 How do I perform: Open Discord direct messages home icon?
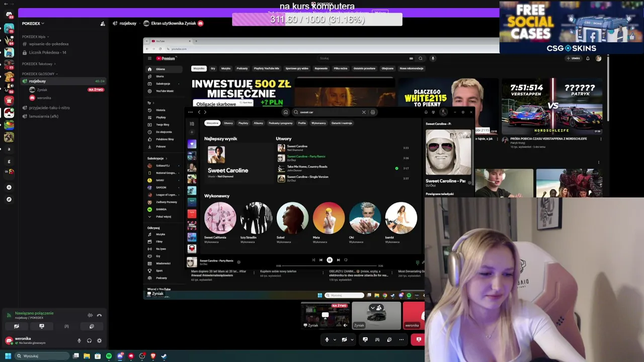(x=9, y=14)
